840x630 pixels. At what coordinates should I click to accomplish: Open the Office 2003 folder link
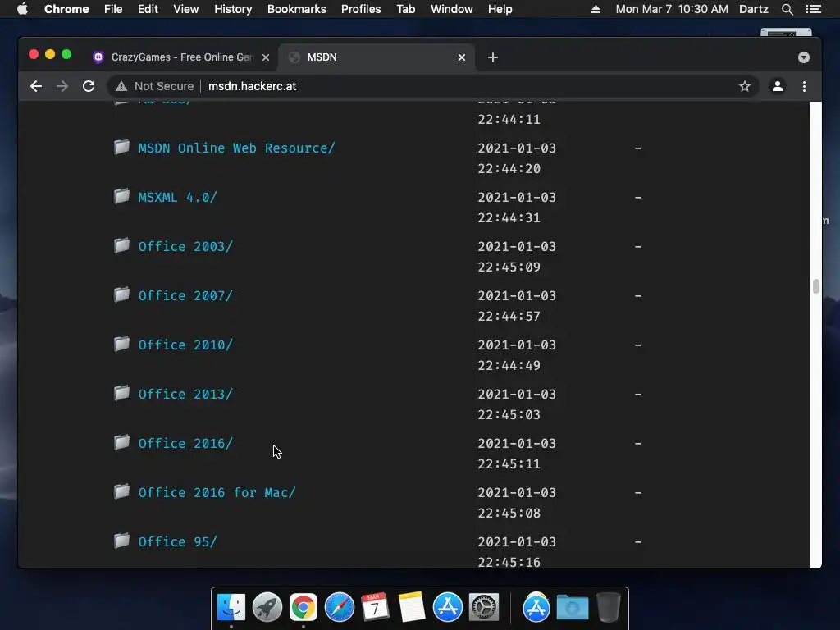185,247
